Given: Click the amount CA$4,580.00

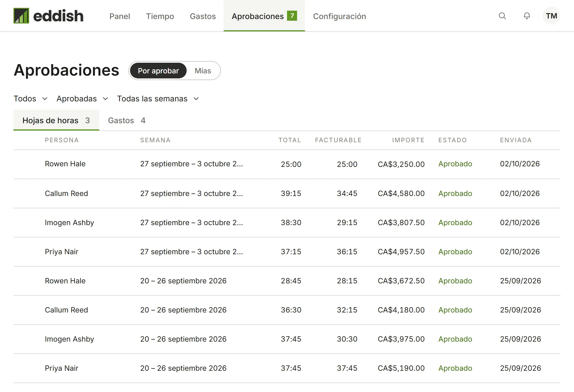Looking at the screenshot, I should [401, 193].
